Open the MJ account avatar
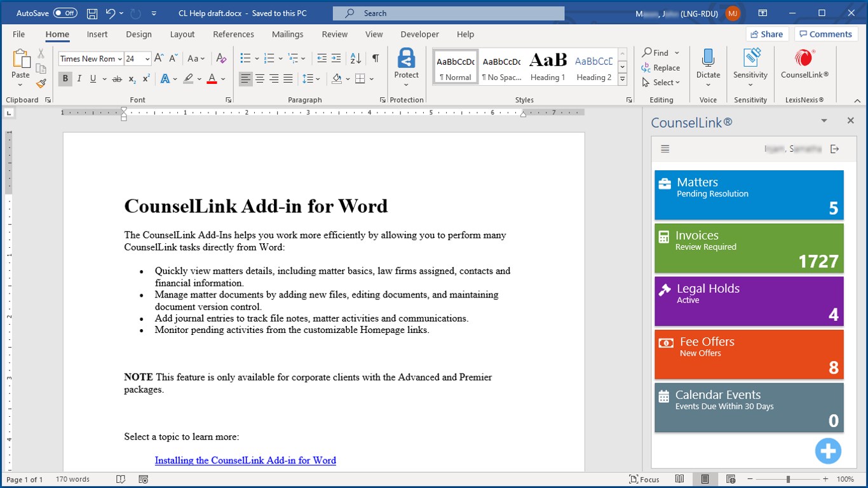Image resolution: width=868 pixels, height=488 pixels. point(733,13)
